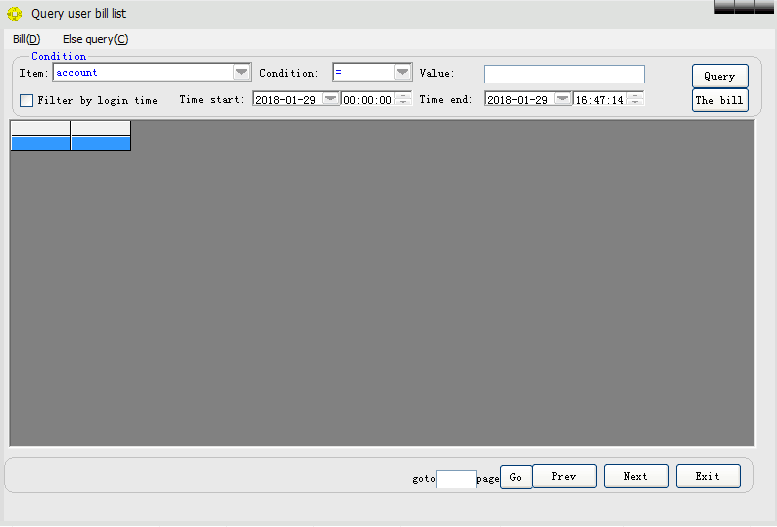Enable Filter by login time checkbox

click(26, 100)
